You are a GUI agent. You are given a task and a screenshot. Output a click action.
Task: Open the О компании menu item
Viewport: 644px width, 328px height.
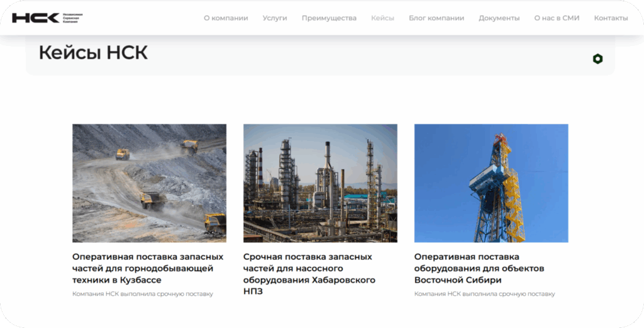[226, 18]
